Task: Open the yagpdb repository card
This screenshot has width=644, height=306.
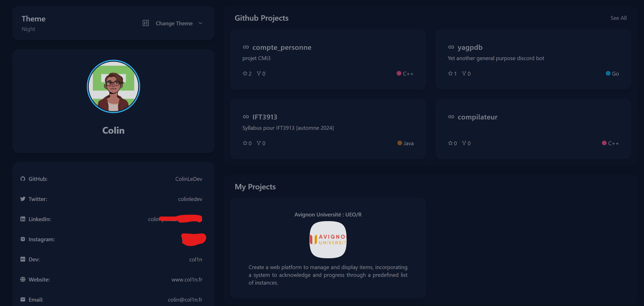Action: click(x=470, y=47)
